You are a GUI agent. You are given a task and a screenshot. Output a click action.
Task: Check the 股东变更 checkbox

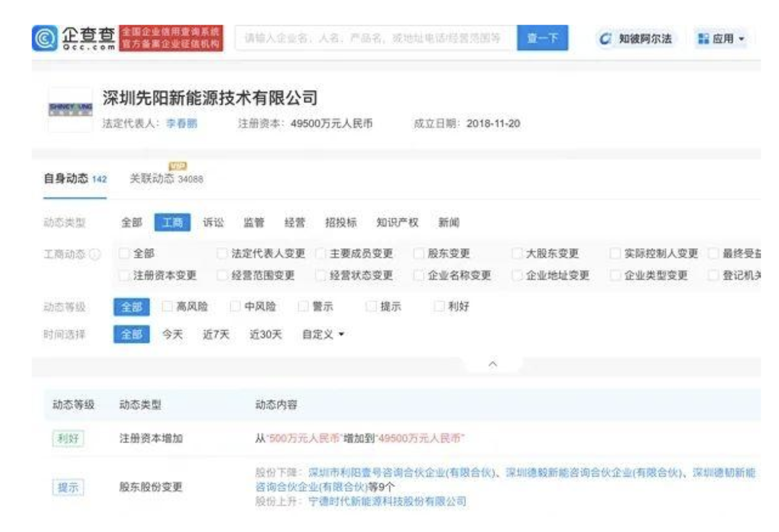[419, 254]
